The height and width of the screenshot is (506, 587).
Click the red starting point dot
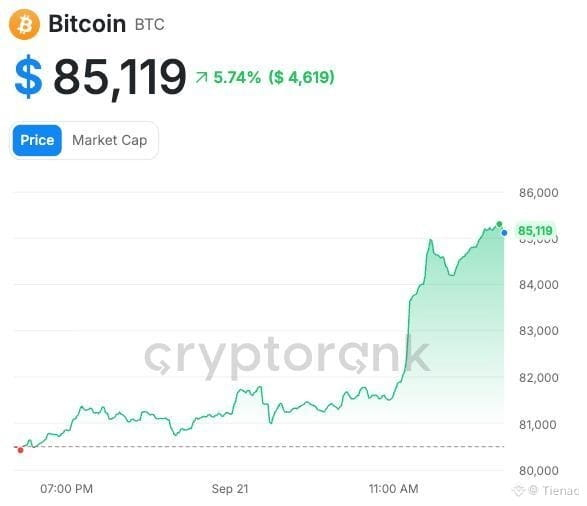tap(21, 450)
